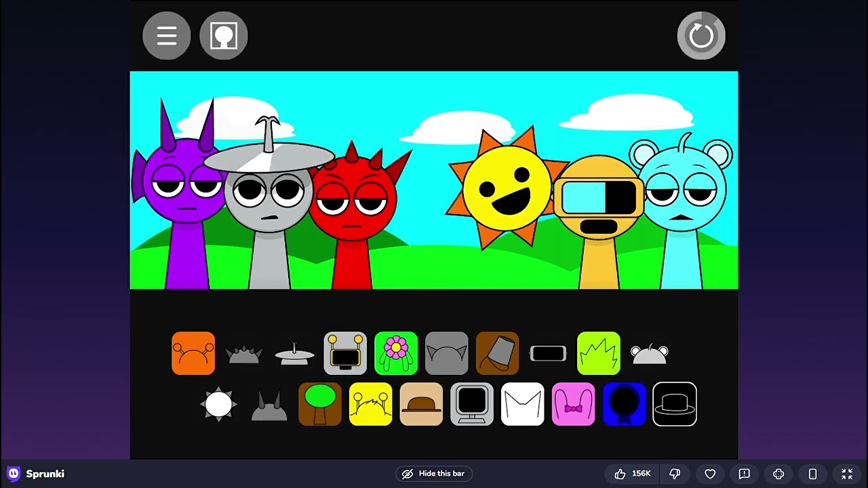Open the hamburger menu button

click(166, 35)
